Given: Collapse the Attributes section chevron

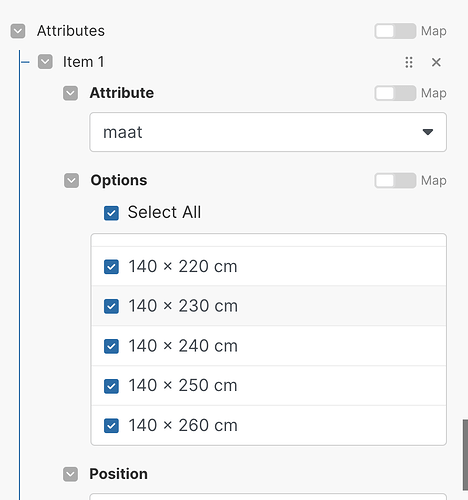Looking at the screenshot, I should tap(18, 31).
